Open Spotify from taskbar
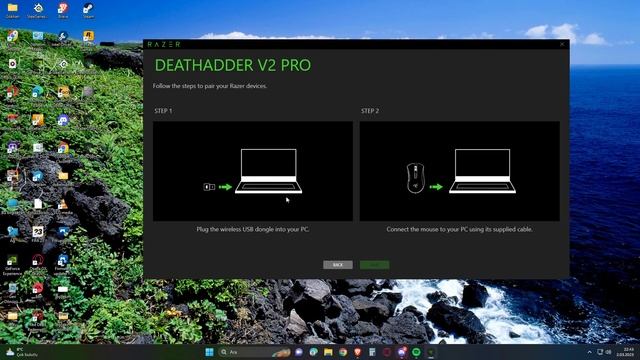Image resolution: width=640 pixels, height=360 pixels. [416, 352]
